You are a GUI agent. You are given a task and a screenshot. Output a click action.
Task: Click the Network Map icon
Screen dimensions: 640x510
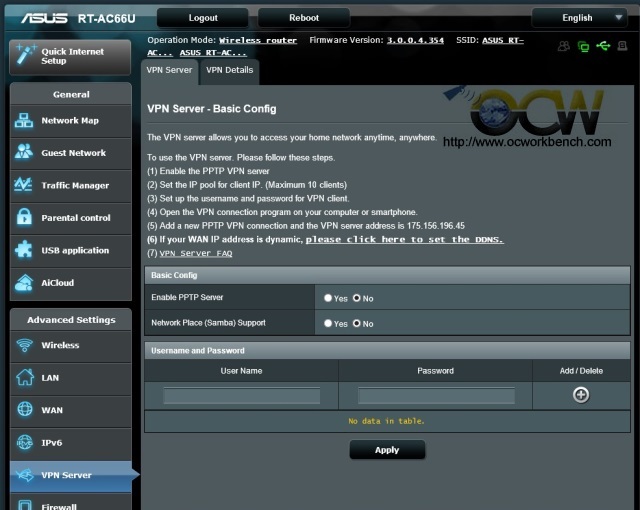pos(24,120)
